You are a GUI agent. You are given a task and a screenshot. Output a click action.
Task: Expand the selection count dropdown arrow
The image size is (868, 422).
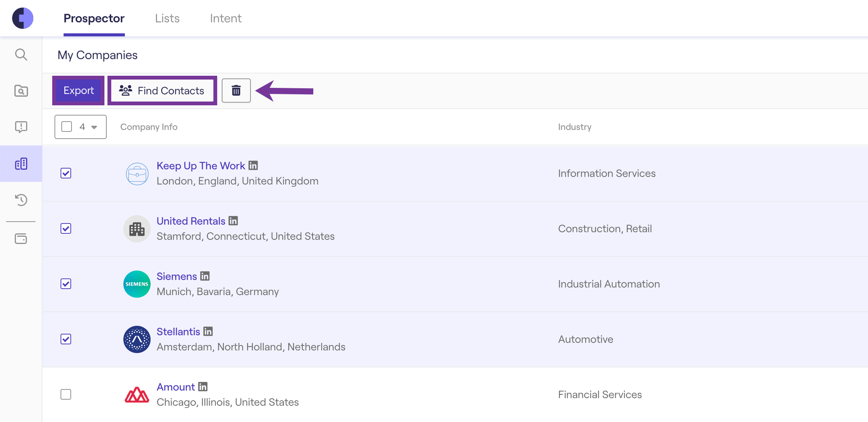click(x=94, y=127)
